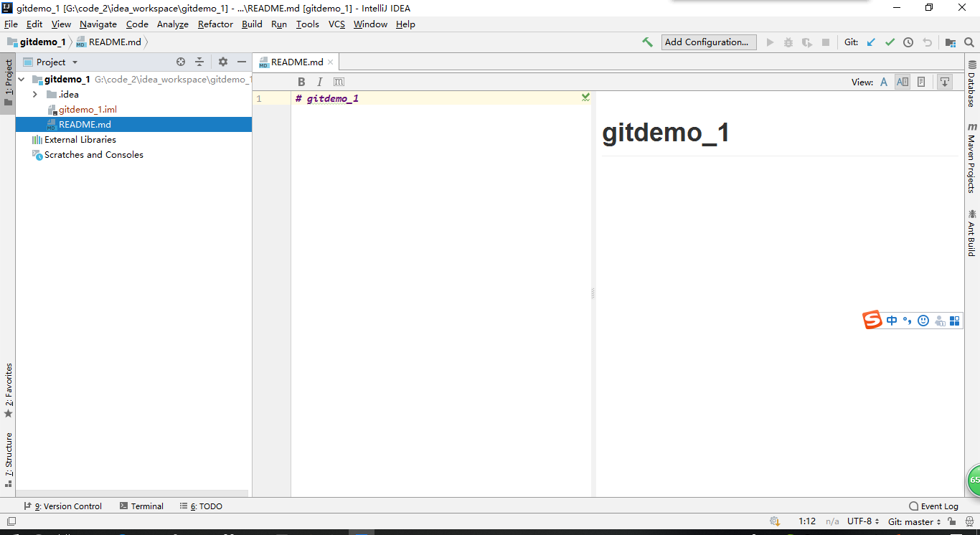Collapse the gitdemo_1 root folder
Screen dimensions: 980x535
pyautogui.click(x=22, y=80)
